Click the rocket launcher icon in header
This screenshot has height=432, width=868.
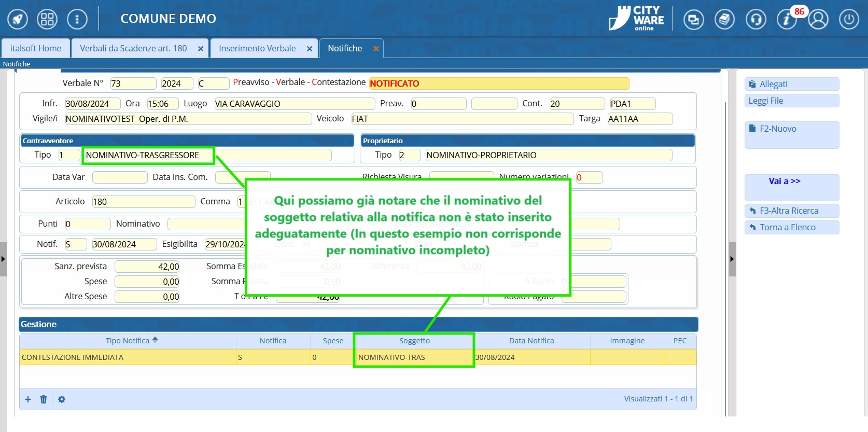(18, 20)
